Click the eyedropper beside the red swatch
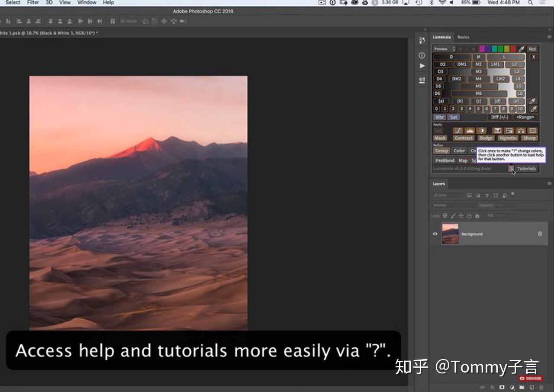Viewport: 554px width, 392px height. click(522, 49)
